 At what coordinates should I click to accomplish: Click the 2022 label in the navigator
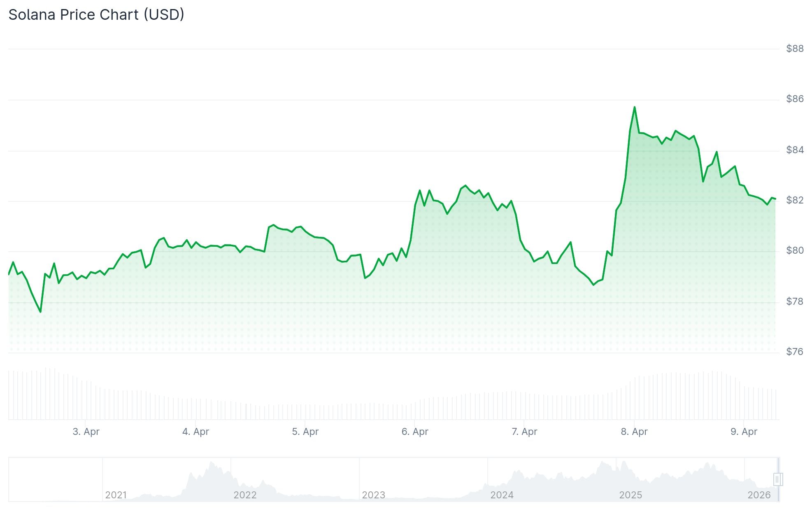245,495
